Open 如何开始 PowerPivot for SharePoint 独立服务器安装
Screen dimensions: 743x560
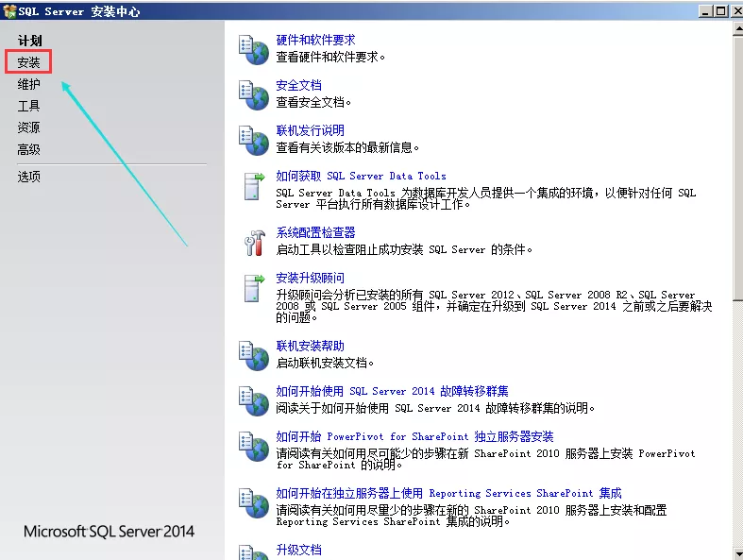pyautogui.click(x=414, y=436)
